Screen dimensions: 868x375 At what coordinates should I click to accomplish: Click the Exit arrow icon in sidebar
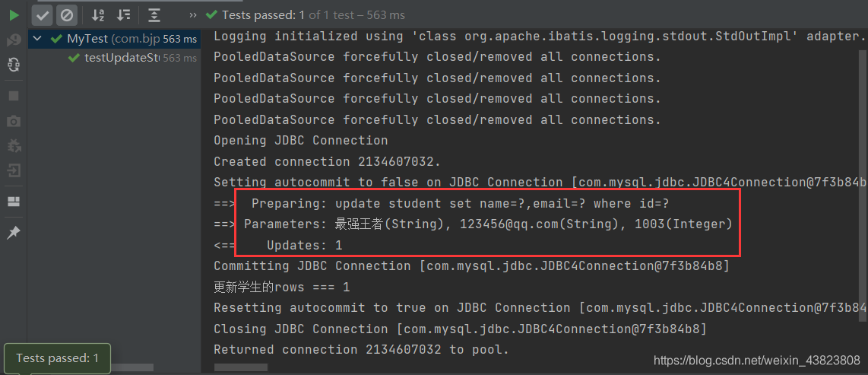click(x=14, y=170)
